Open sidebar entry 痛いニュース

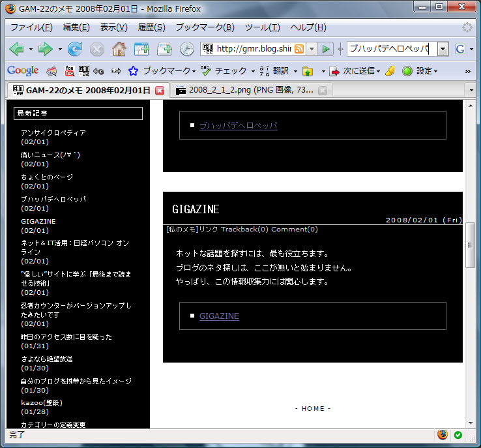click(x=50, y=155)
